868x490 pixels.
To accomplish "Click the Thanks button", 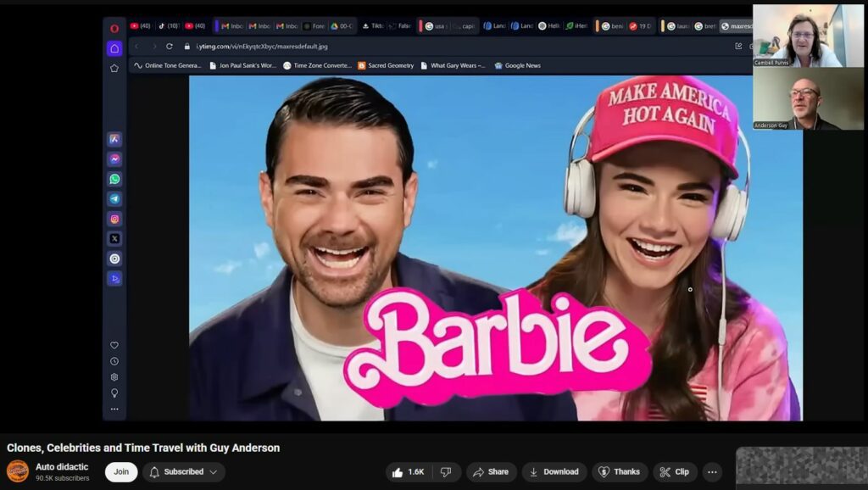I will coord(620,471).
